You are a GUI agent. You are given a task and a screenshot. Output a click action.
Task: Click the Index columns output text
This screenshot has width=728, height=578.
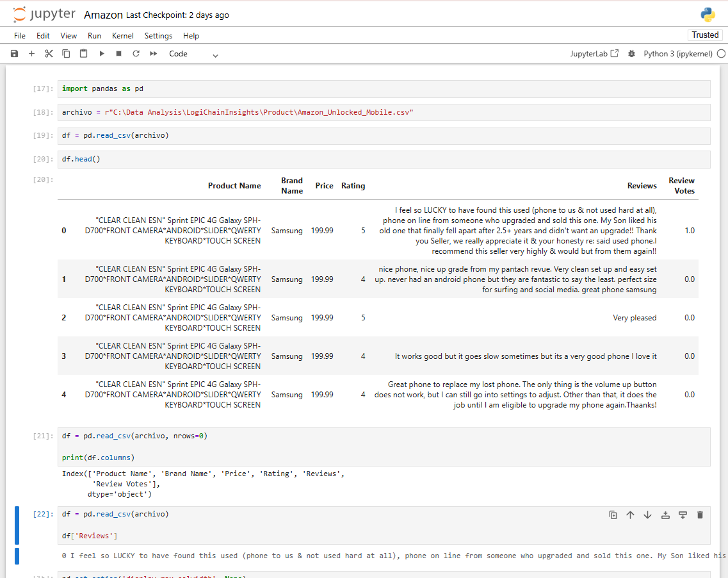(x=204, y=484)
